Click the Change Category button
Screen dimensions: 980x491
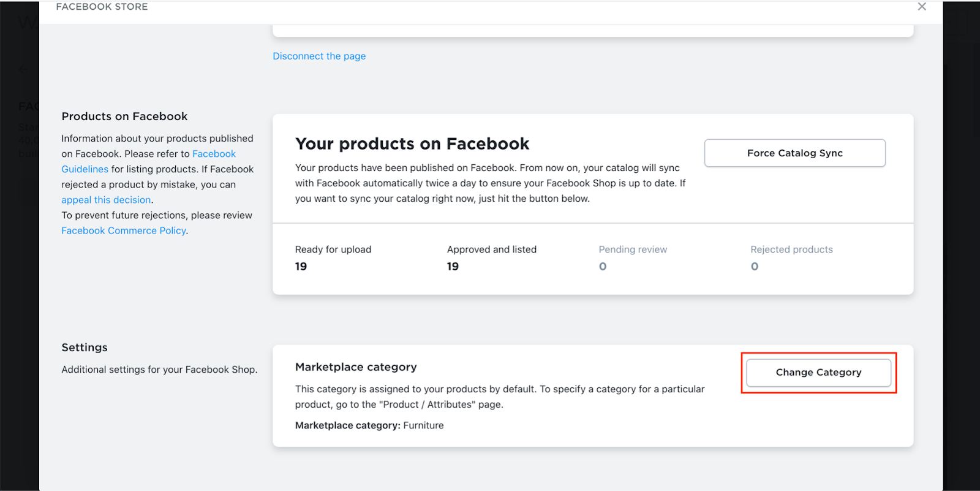coord(818,373)
